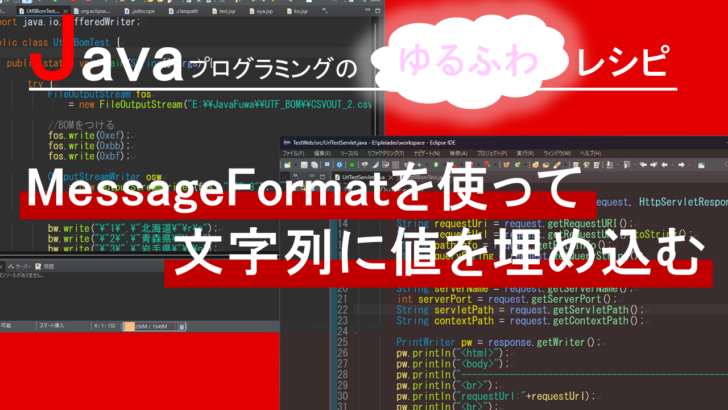Click the //BOMをつける comment line
Screen dimensions: 728x410
(81, 124)
